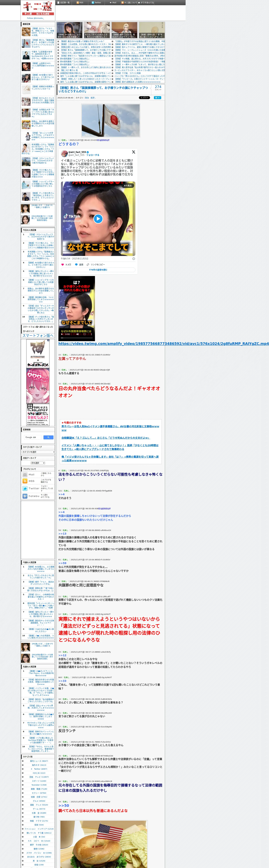Screen dimensions: 269x868
Task: Open category ゲーム (4573)
Action: (x=39, y=809)
